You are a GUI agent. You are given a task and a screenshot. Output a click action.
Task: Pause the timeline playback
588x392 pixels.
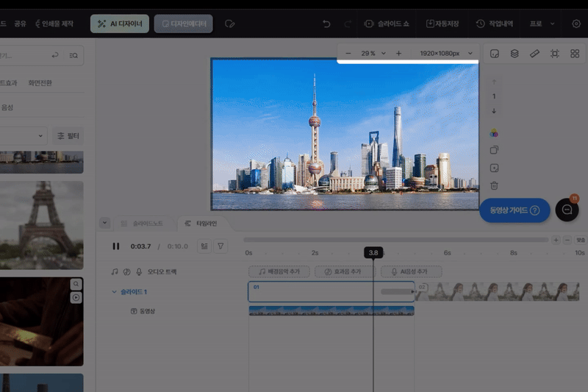[115, 246]
